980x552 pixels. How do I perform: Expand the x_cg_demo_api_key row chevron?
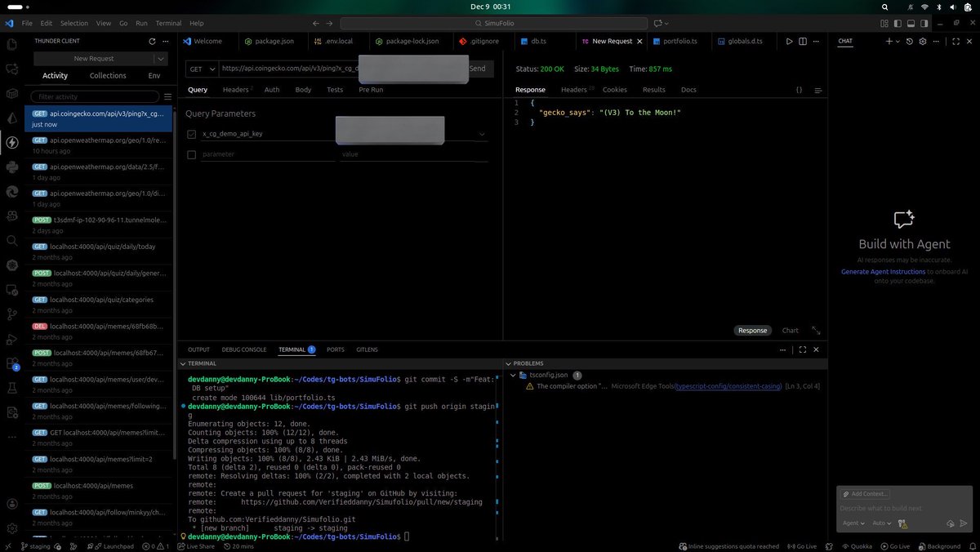coord(482,134)
